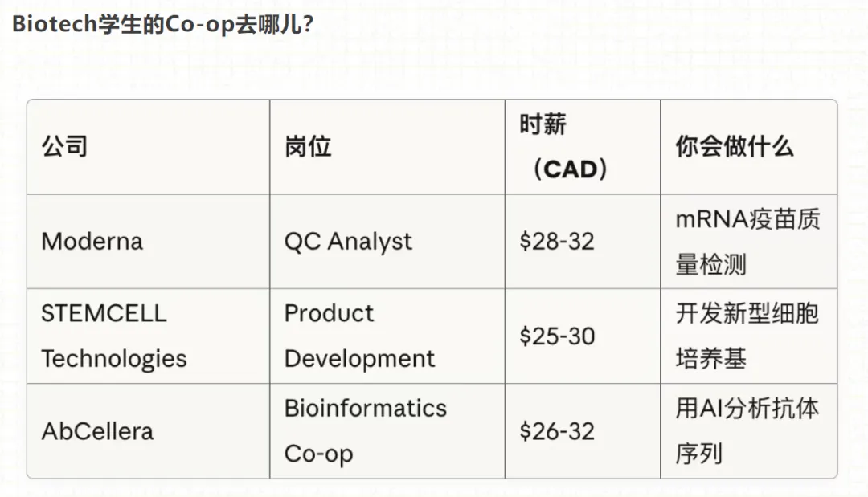
Task: Click the $26-32 wage cell
Action: (557, 431)
